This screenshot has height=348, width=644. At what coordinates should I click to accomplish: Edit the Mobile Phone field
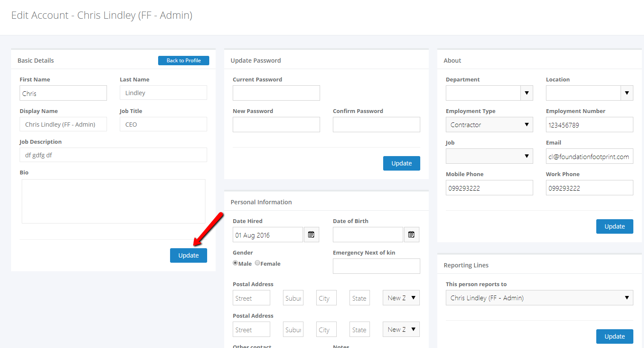[x=489, y=188]
